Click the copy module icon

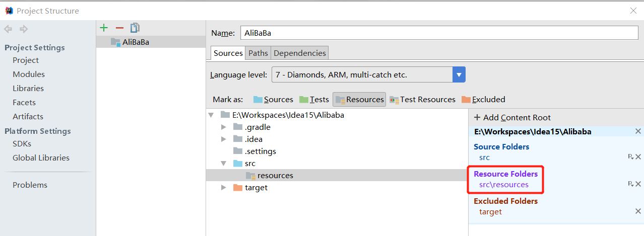pos(135,28)
